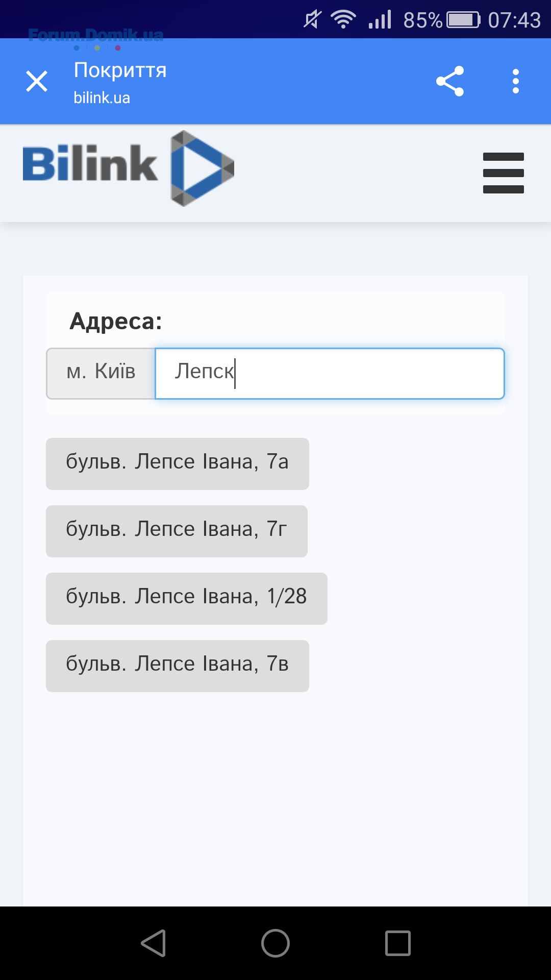Choose бульв. Лепсе Івана, 1/28 suggestion

click(x=187, y=599)
